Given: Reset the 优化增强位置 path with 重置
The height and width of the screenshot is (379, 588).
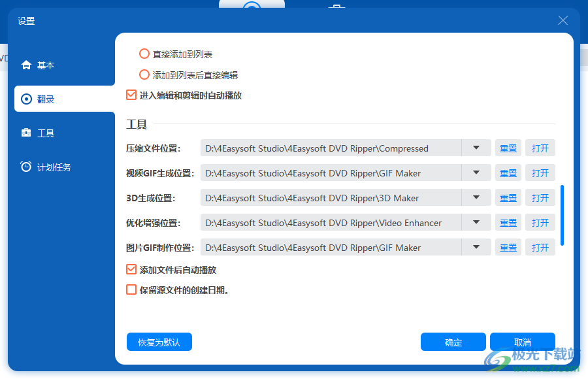Looking at the screenshot, I should pyautogui.click(x=508, y=222).
